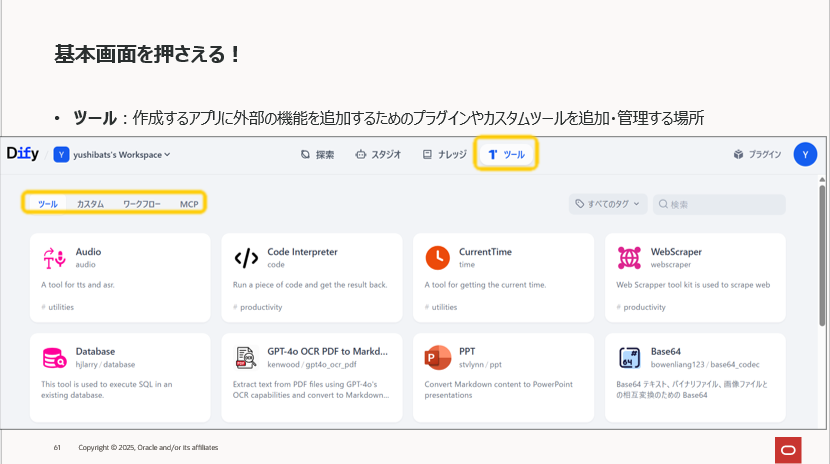830x464 pixels.
Task: Click 'A tool for tts and asr.' description
Action: (x=78, y=285)
